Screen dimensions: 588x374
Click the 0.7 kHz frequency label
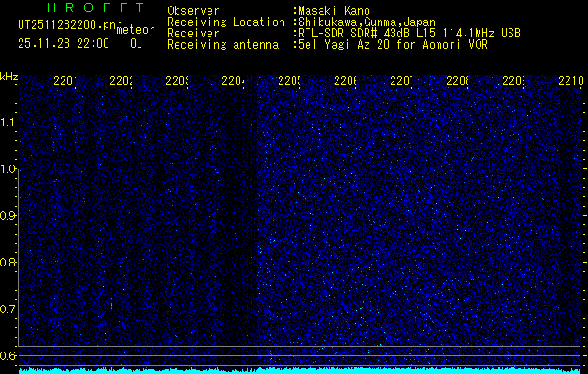coord(7,309)
